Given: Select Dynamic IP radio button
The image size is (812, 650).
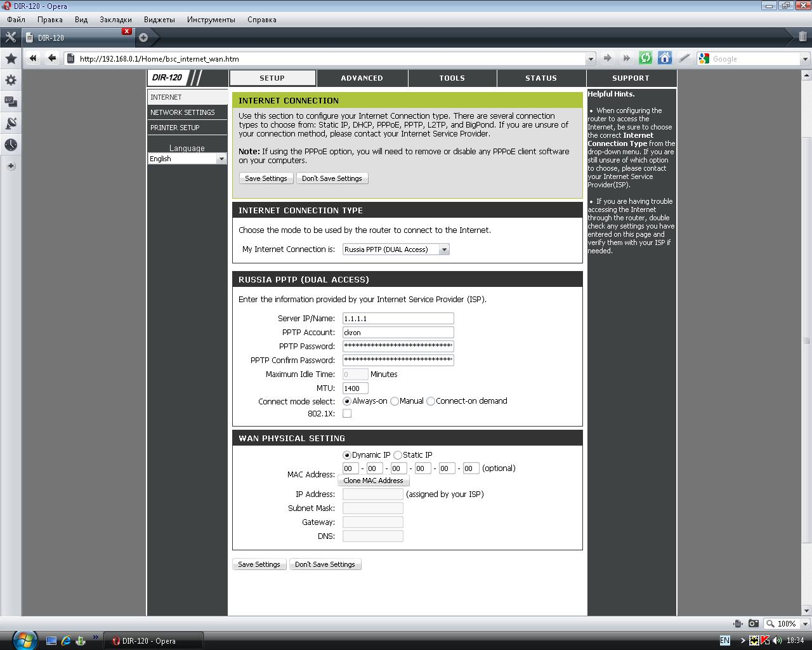Looking at the screenshot, I should pos(347,455).
